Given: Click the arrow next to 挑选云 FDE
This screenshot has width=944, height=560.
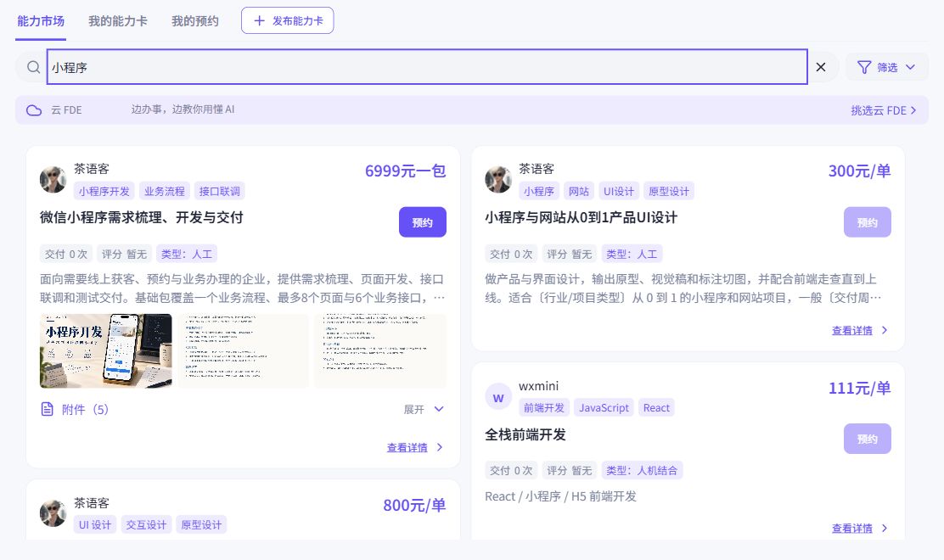Looking at the screenshot, I should pyautogui.click(x=913, y=110).
